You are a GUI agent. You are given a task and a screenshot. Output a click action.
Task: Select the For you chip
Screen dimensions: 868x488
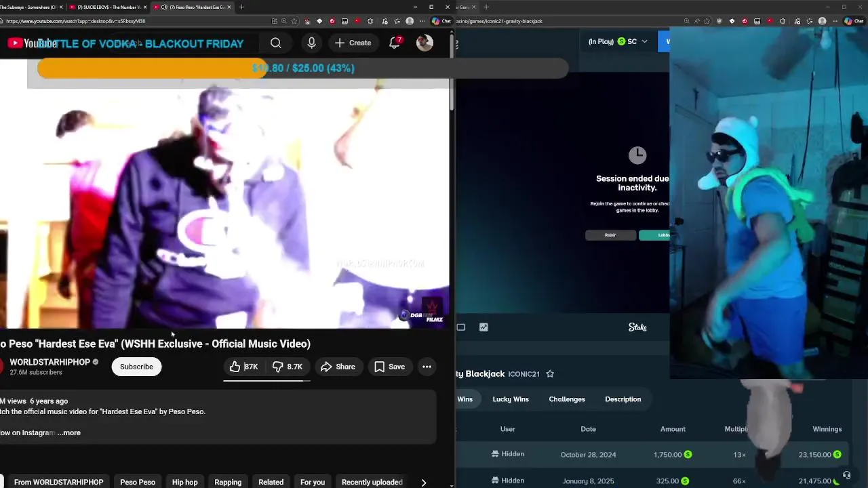pos(312,482)
